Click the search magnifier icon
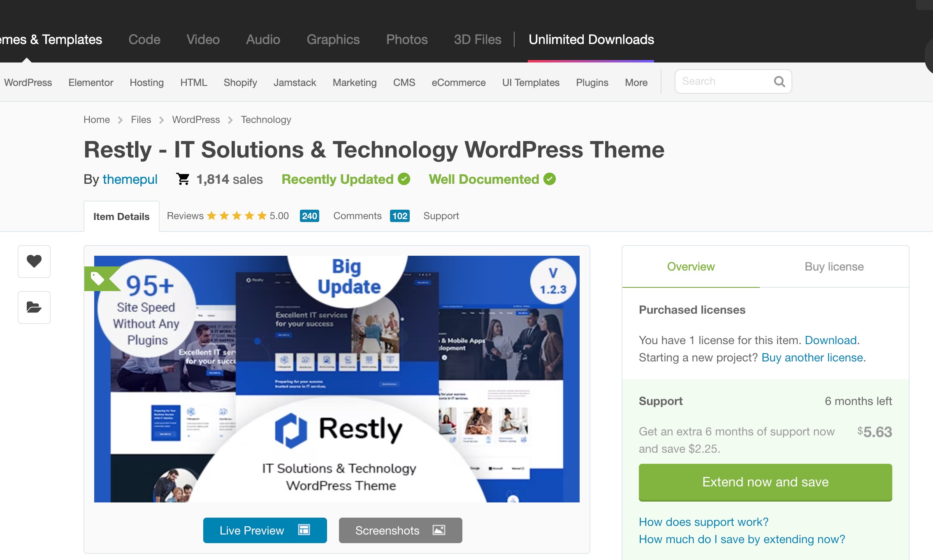Screen dimensions: 933x560 [x=779, y=81]
